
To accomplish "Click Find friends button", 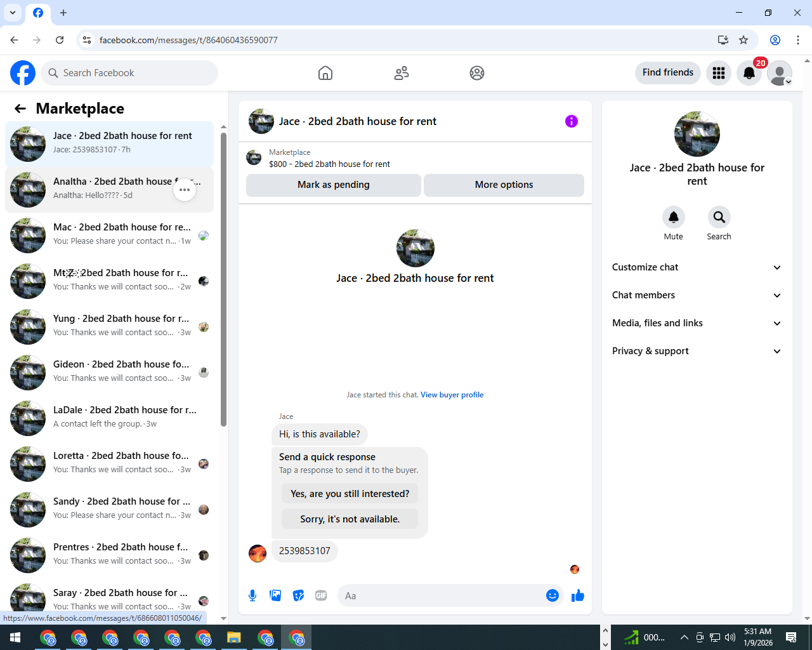I will [x=668, y=72].
